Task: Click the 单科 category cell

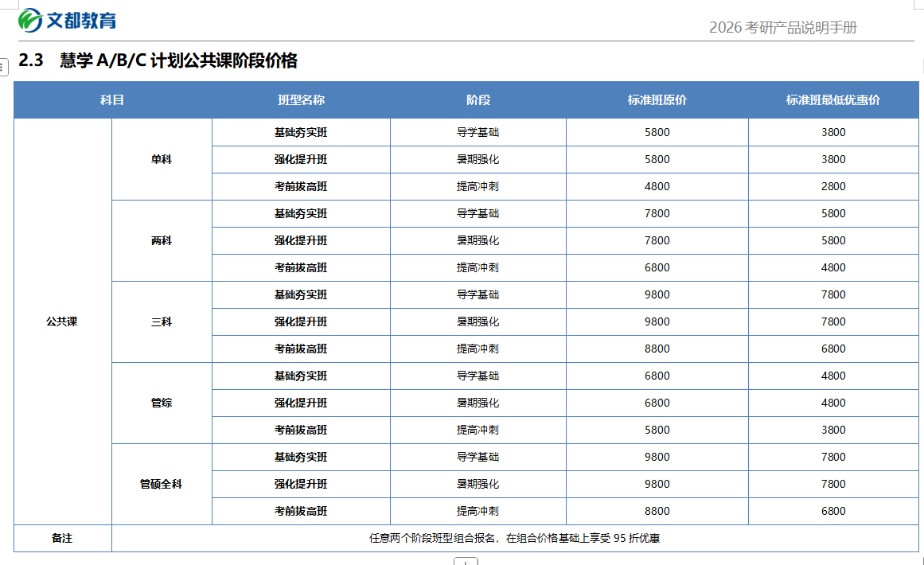Action: point(162,159)
